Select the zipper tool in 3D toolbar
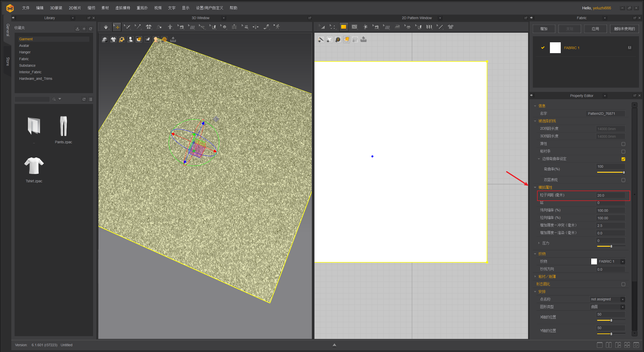Image resolution: width=644 pixels, height=352 pixels. [234, 27]
